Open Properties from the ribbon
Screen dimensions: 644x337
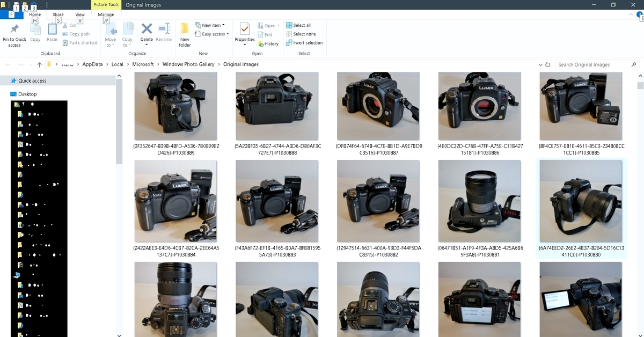tap(245, 30)
